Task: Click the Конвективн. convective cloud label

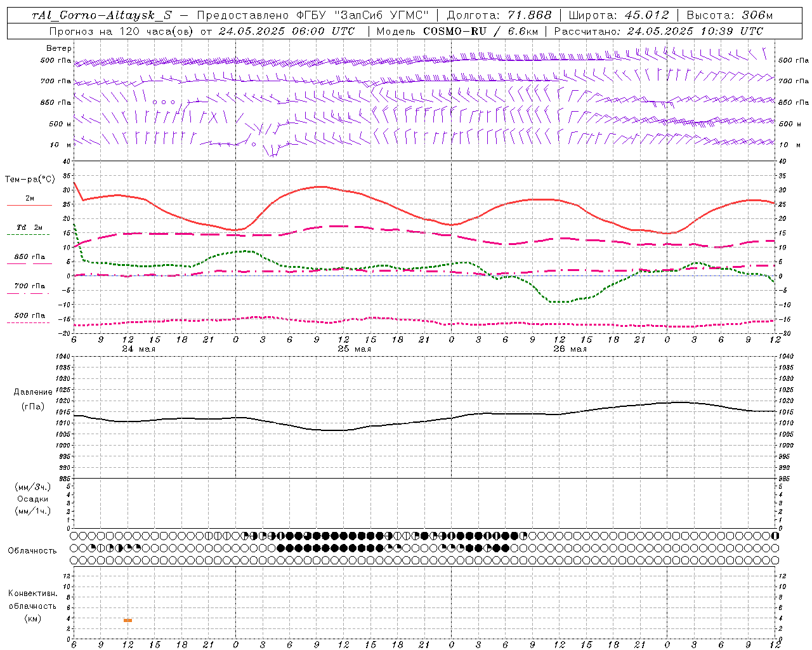Action: pyautogui.click(x=32, y=594)
